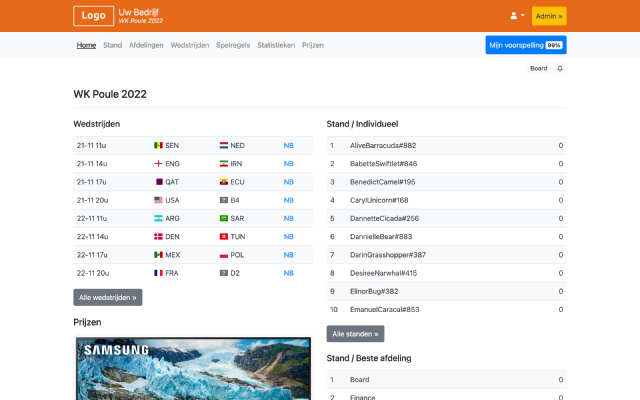Click the notification bell icon
Viewport: 640px width, 400px height.
coord(560,69)
